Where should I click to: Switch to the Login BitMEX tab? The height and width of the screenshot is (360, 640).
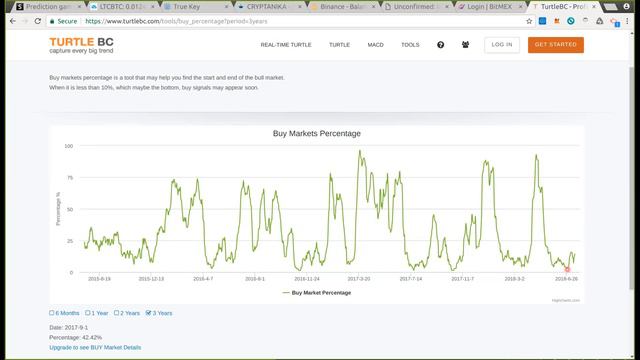click(x=489, y=7)
